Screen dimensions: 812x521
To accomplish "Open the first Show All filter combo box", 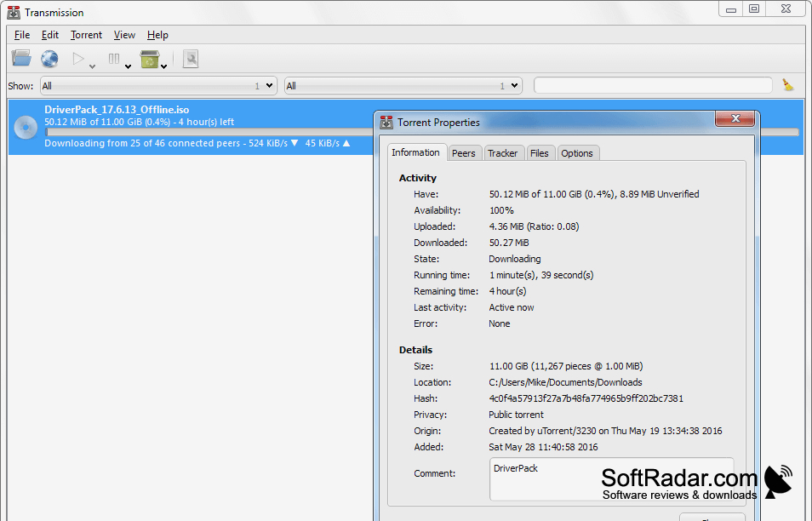I will pyautogui.click(x=158, y=86).
